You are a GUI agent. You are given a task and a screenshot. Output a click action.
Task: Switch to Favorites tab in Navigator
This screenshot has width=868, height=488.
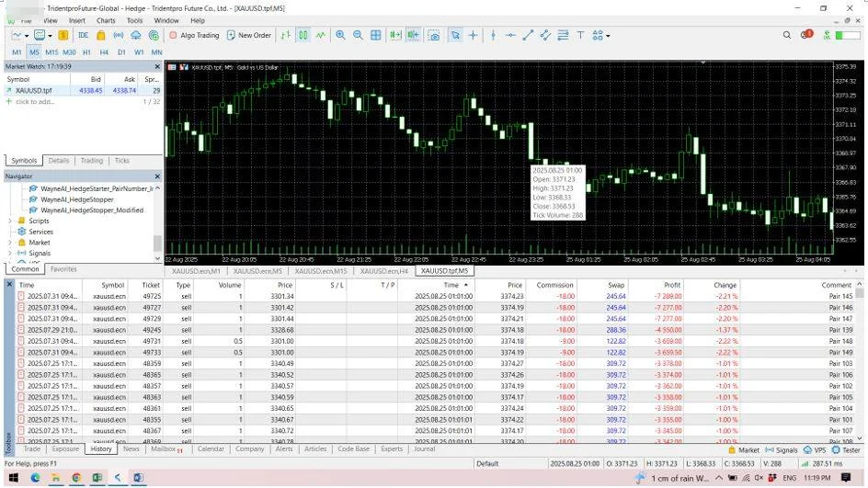(63, 269)
